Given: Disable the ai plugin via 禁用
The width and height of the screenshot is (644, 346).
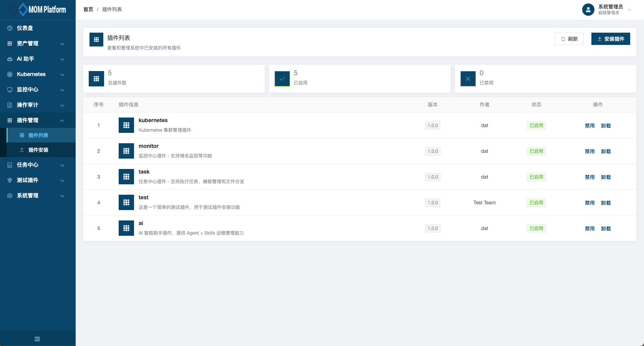Looking at the screenshot, I should point(590,228).
